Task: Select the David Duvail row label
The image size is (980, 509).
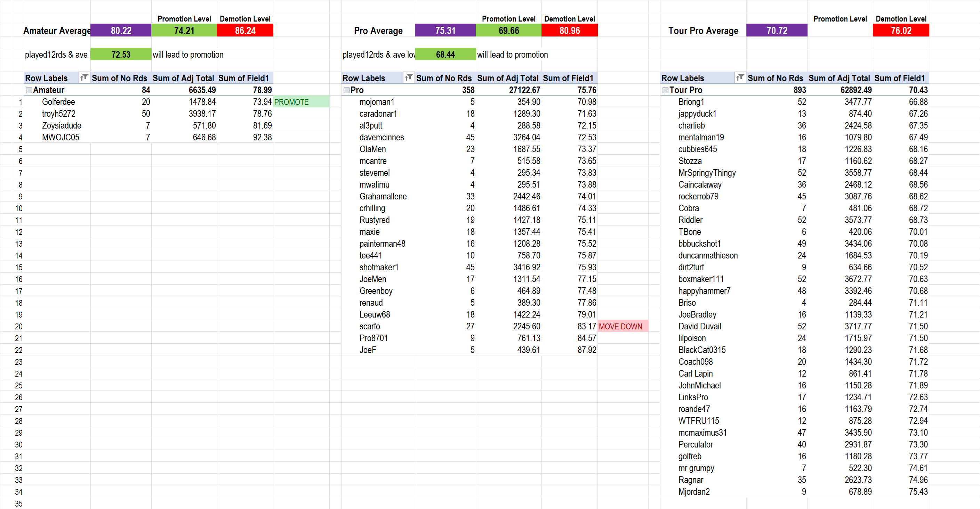Action: click(x=700, y=327)
